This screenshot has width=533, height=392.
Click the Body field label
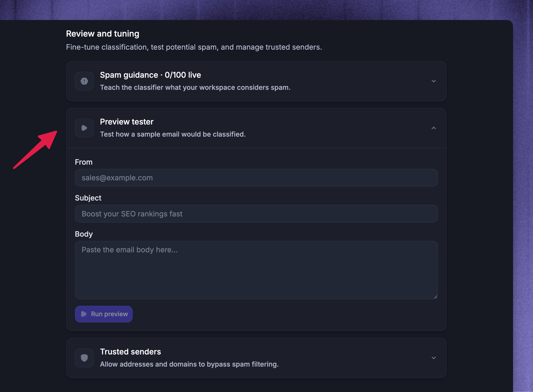[84, 234]
